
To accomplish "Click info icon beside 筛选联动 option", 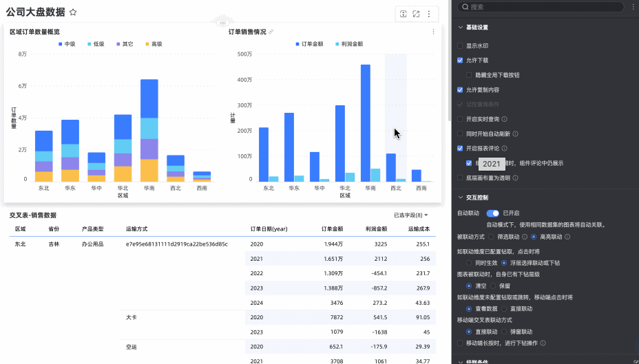I will point(525,237).
